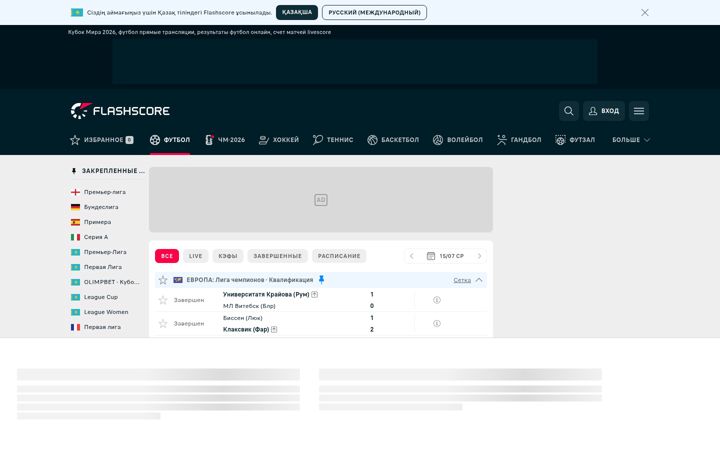This screenshot has height=450, width=720.
Task: Choose ҚАЗАҚША language button
Action: (x=297, y=12)
